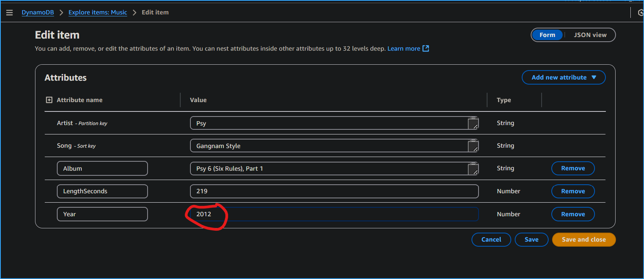Cancel editing the item
The height and width of the screenshot is (279, 644).
tap(491, 239)
